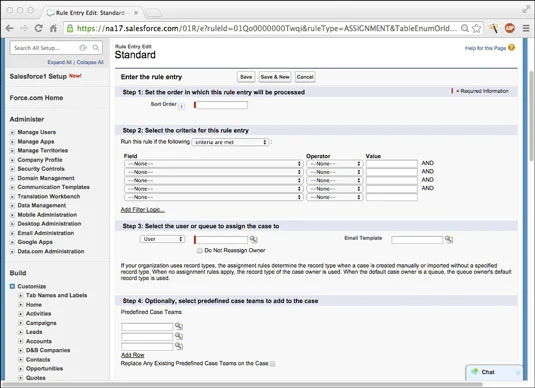Click the wand extension icon in toolbar
Image resolution: width=535 pixels, height=388 pixels.
(493, 28)
